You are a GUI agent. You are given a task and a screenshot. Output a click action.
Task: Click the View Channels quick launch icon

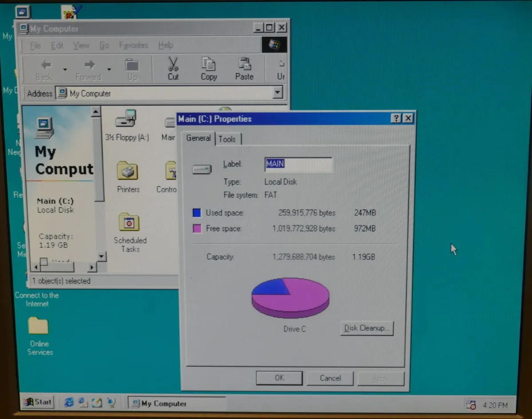point(111,403)
